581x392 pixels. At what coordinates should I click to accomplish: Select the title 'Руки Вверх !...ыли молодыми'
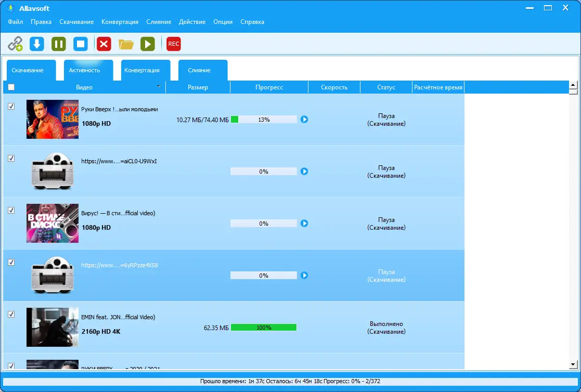pyautogui.click(x=119, y=109)
